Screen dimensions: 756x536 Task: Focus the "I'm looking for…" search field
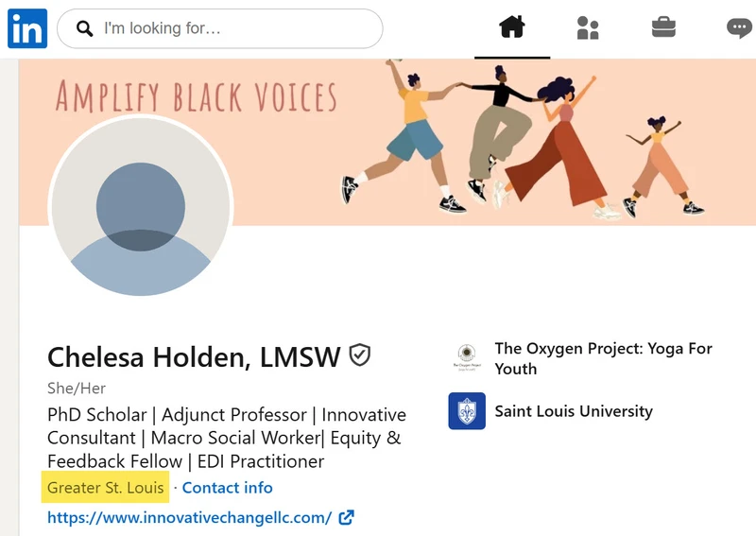(x=220, y=28)
